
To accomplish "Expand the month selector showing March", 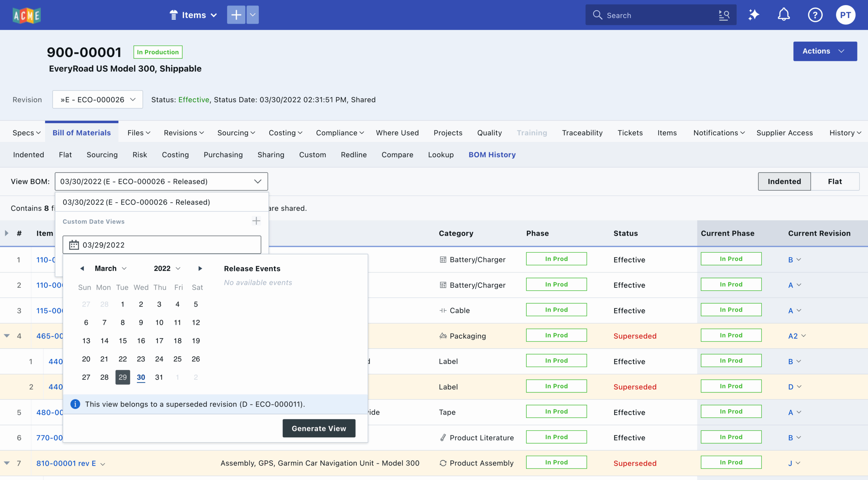I will (111, 269).
